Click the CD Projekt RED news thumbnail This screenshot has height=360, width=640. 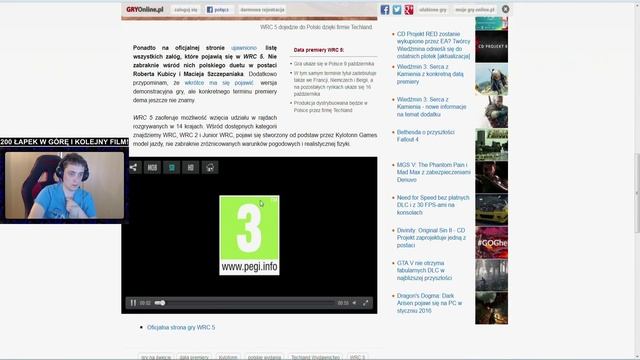(x=491, y=47)
